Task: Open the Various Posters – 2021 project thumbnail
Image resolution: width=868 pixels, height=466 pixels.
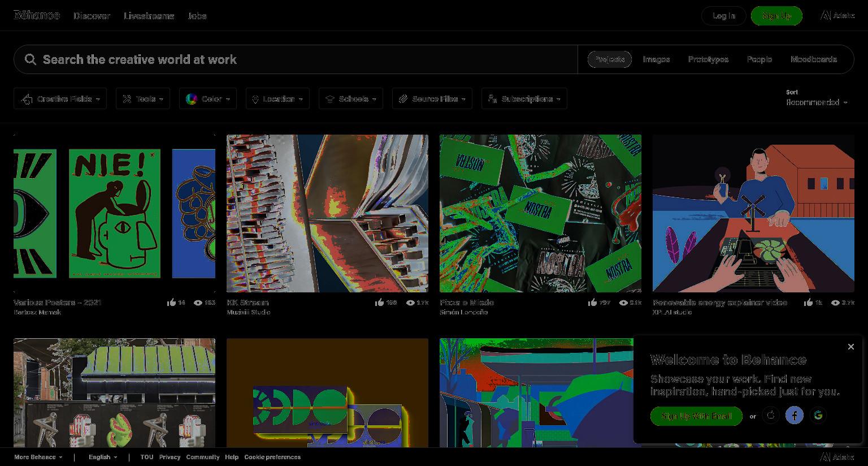Action: click(114, 213)
